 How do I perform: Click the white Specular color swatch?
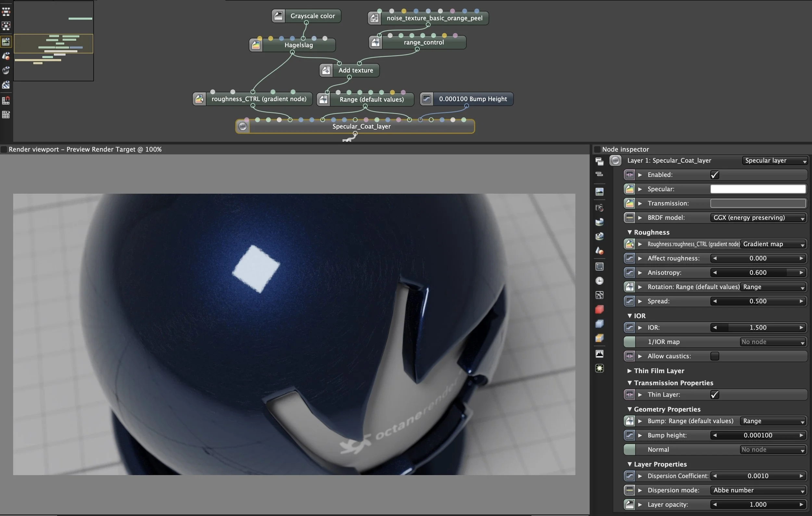[x=758, y=189]
